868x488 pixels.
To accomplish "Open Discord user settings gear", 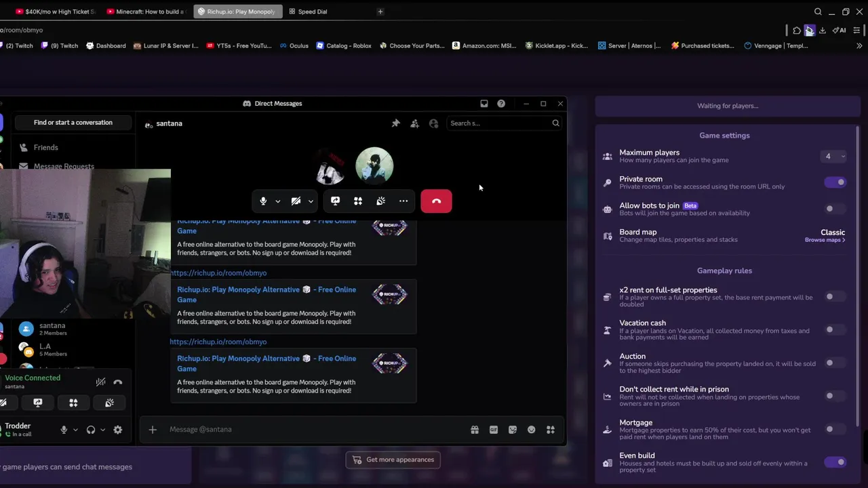I will (118, 430).
